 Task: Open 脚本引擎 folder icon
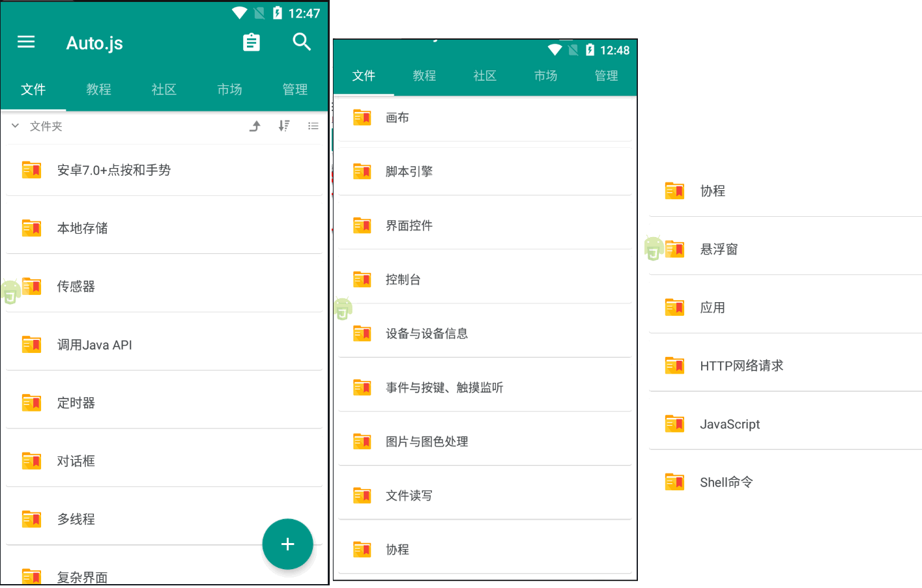(x=362, y=171)
